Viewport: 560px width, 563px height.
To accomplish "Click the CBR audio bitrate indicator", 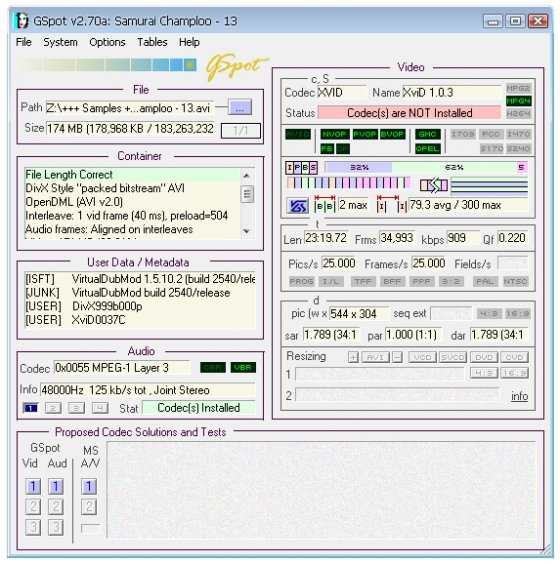I will click(x=213, y=367).
